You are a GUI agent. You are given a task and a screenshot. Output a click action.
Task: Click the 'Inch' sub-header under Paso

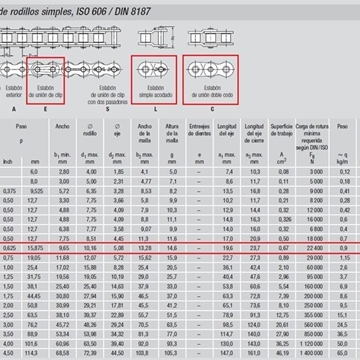pyautogui.click(x=8, y=162)
